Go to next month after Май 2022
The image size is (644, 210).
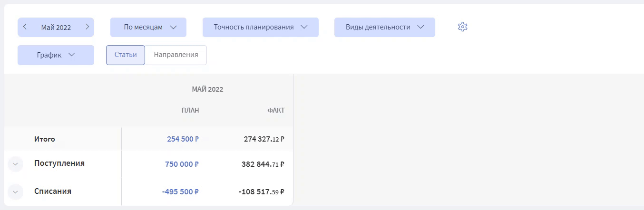88,27
